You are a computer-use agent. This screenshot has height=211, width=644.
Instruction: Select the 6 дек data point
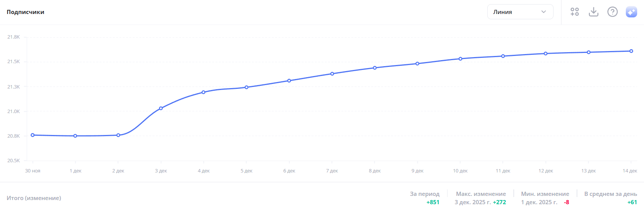click(x=289, y=81)
